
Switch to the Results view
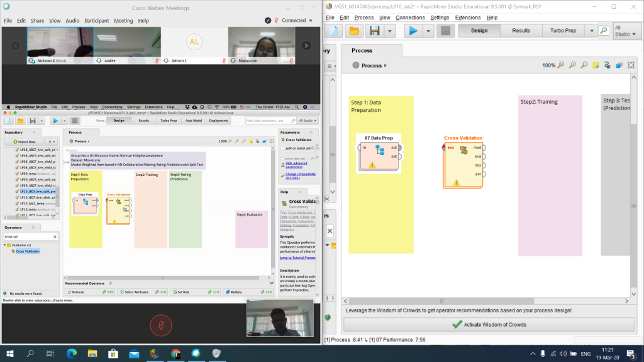521,30
